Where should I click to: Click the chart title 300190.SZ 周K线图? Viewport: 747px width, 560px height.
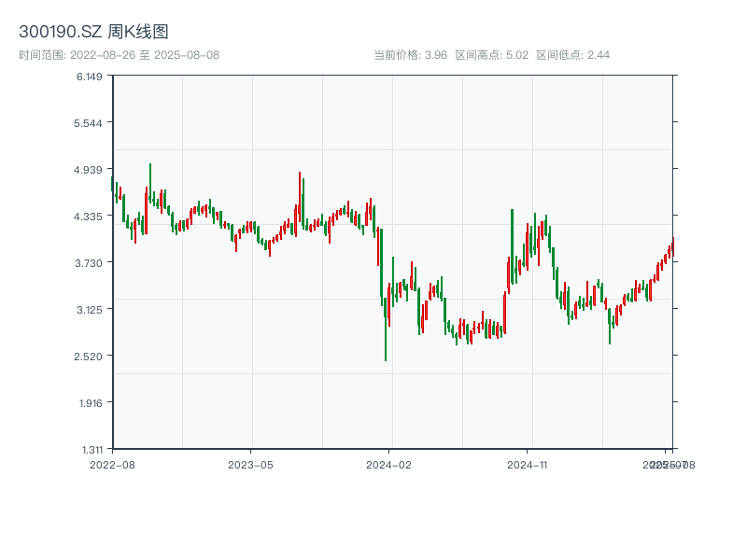pyautogui.click(x=93, y=33)
